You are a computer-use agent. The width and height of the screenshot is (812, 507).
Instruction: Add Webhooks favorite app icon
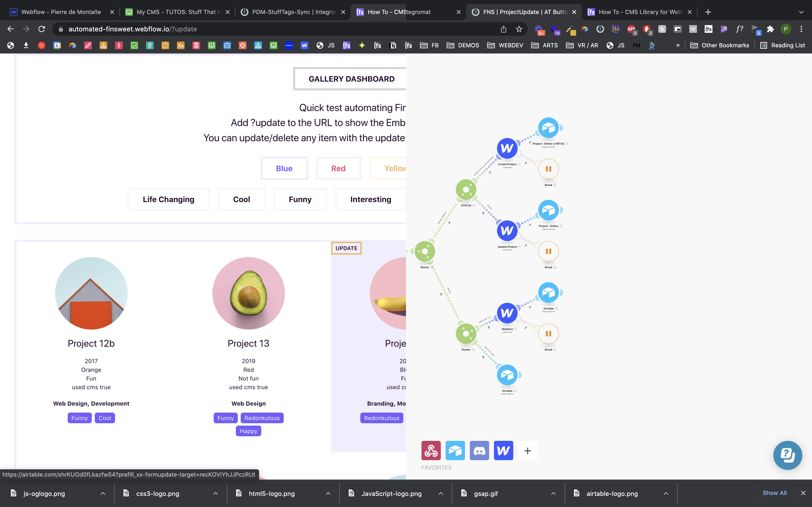pyautogui.click(x=431, y=450)
